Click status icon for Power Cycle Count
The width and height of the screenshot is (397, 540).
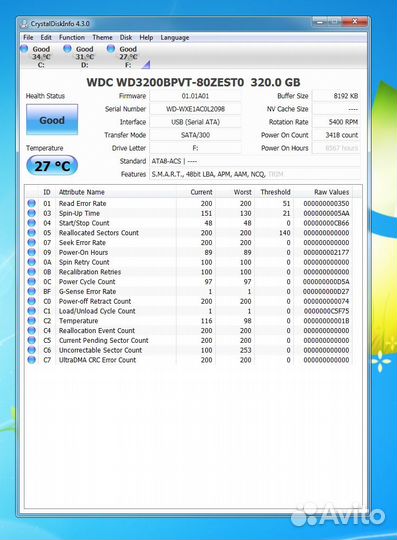(31, 281)
